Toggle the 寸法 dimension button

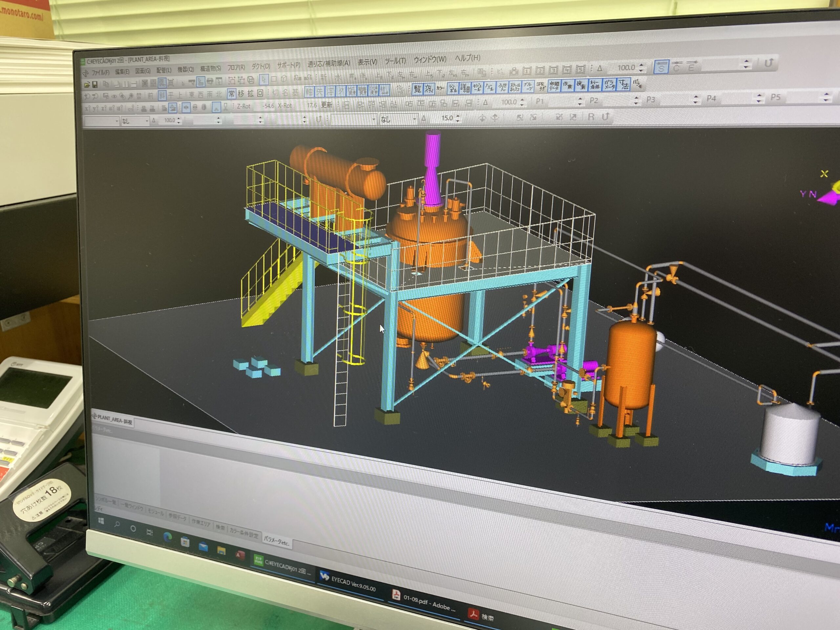(623, 84)
